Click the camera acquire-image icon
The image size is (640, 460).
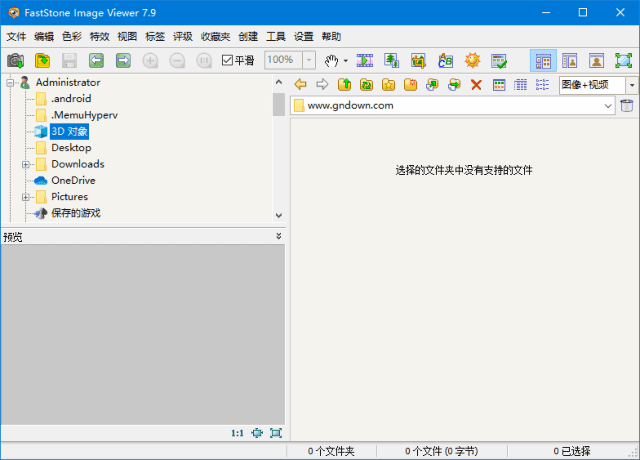(x=15, y=60)
